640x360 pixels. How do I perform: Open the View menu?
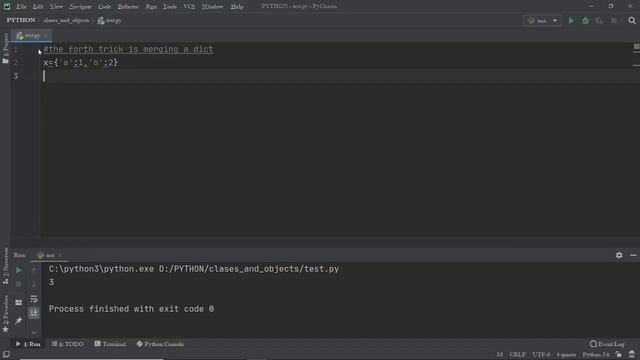[56, 7]
